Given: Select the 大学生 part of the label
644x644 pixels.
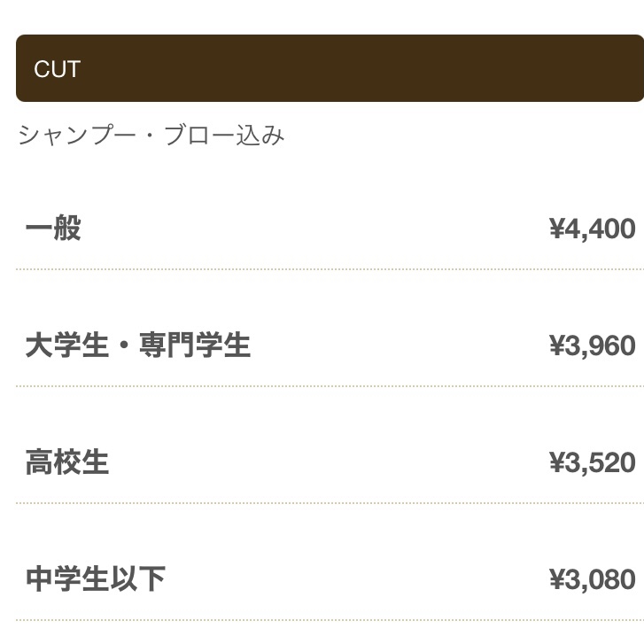Looking at the screenshot, I should click(x=67, y=345).
